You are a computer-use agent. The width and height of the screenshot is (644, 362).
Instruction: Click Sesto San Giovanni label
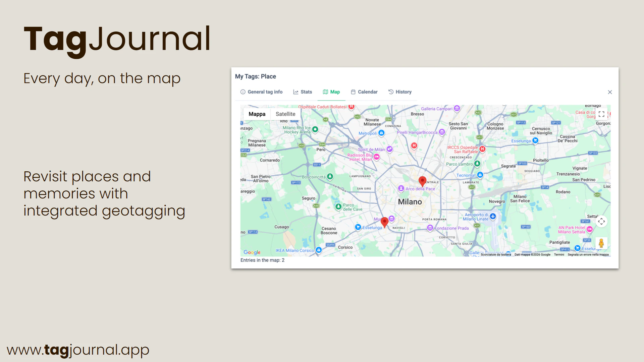click(x=458, y=126)
